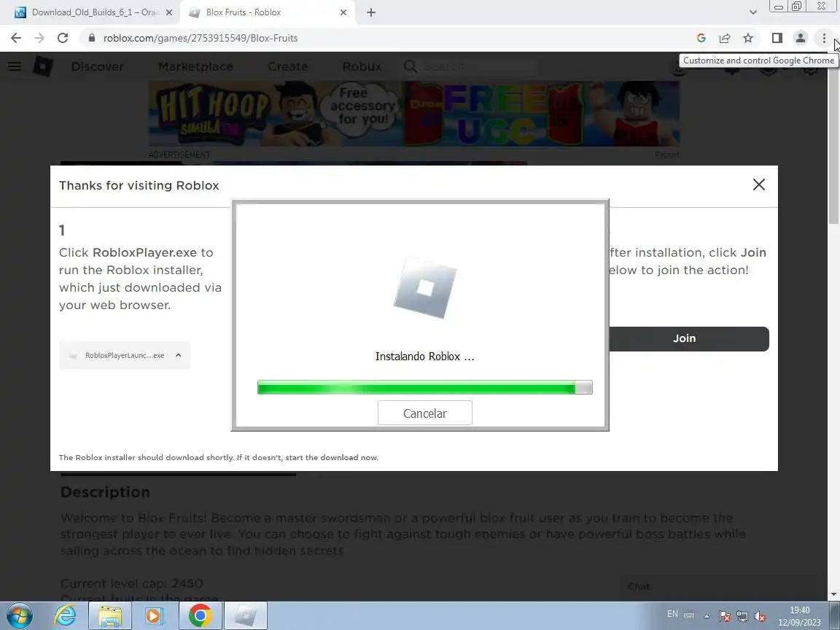
Task: Select Roblox installer taskbar item
Action: click(x=245, y=615)
